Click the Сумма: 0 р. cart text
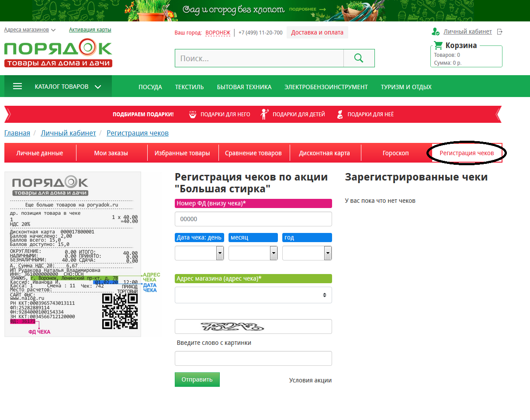530x420 pixels. tap(448, 63)
